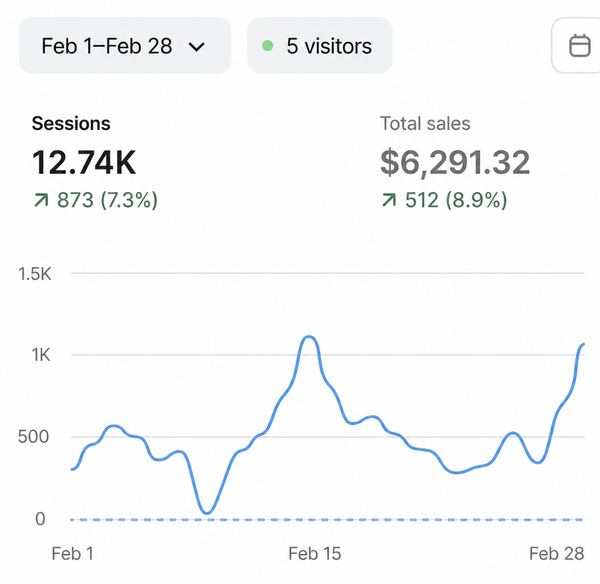Click the 12.74K sessions value
Screen dimensions: 600x584
coord(84,162)
